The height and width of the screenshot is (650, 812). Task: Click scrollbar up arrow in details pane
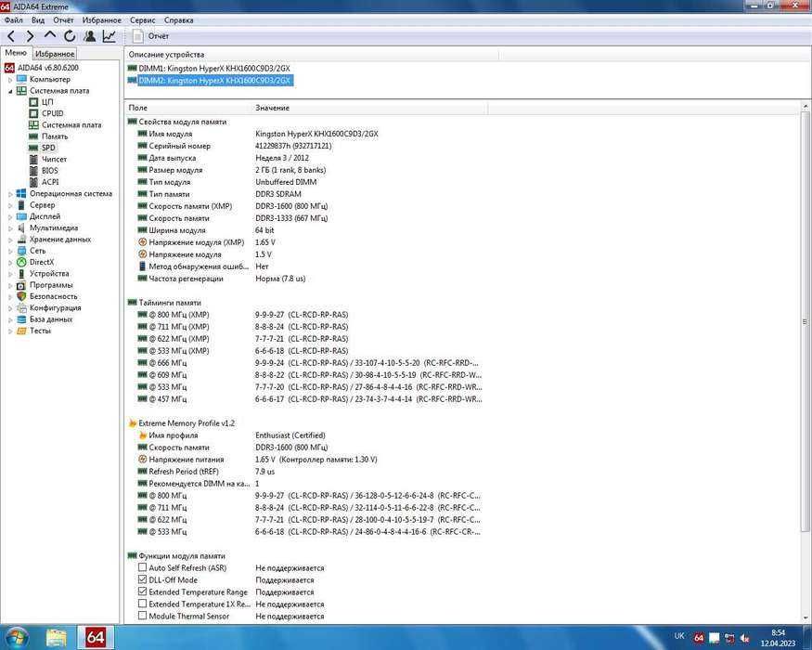[806, 106]
